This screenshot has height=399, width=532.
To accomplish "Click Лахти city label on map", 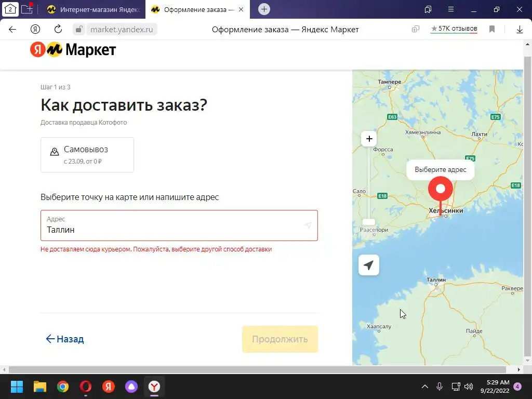I will point(479,134).
